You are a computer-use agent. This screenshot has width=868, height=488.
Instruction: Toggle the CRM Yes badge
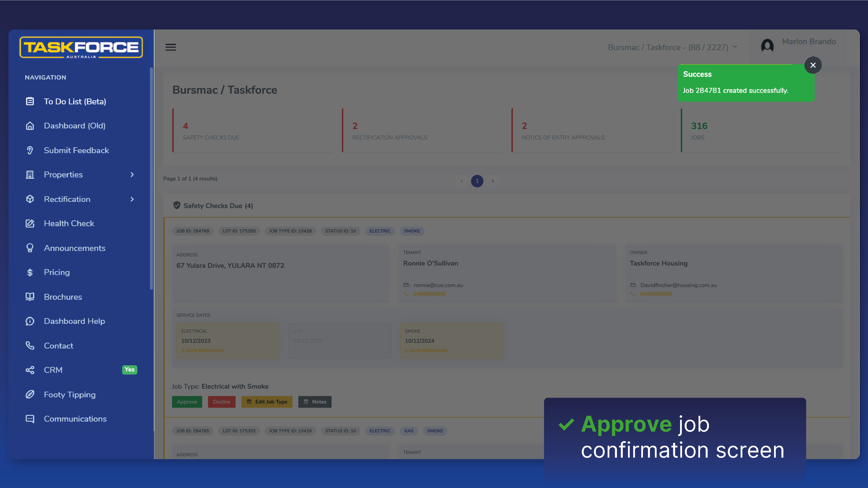click(129, 369)
